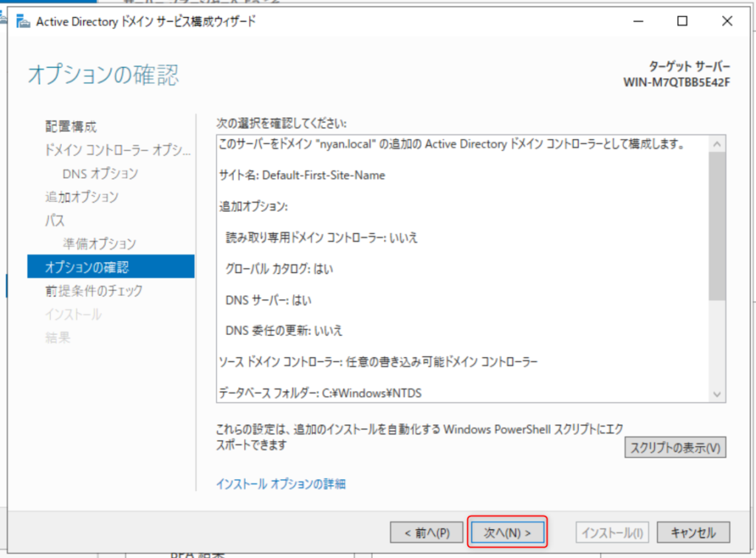Go to 追加オプション step

(x=81, y=197)
